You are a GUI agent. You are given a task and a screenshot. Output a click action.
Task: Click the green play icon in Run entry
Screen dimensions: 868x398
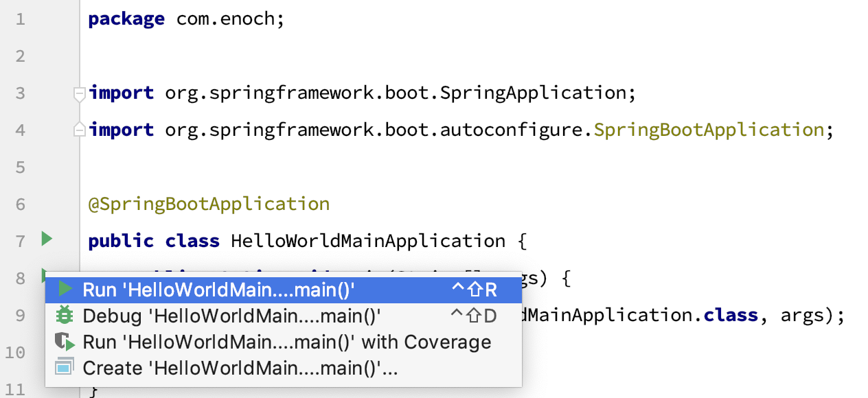click(65, 290)
